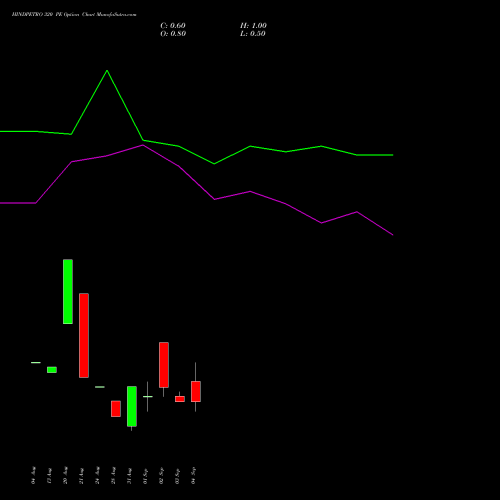Click the right end of the purple line
500x500 pixels.
tap(393, 235)
